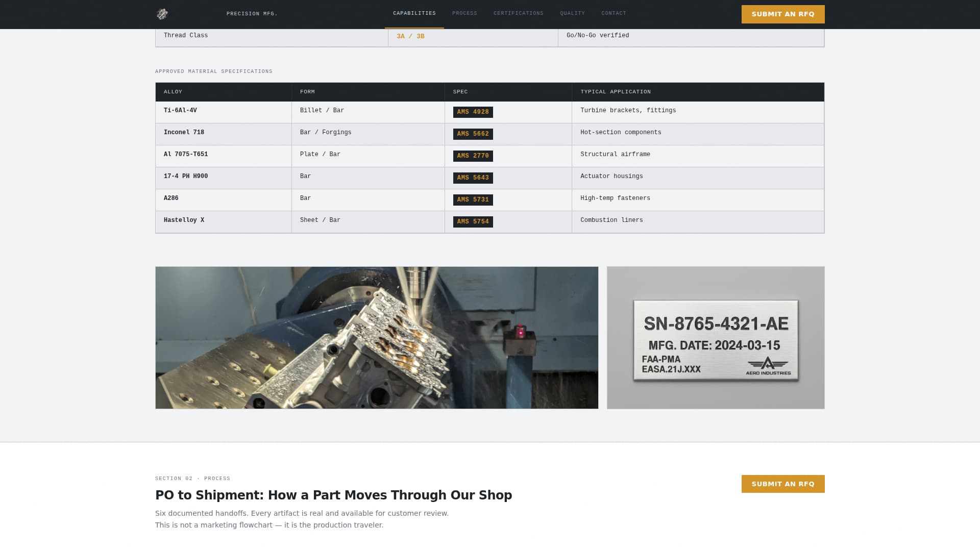Image resolution: width=980 pixels, height=551 pixels.
Task: Click the Go/No-Go verified cell
Action: [x=598, y=36]
